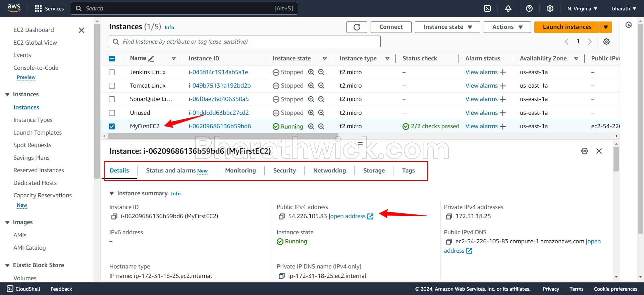The width and height of the screenshot is (644, 295).
Task: Zoom out filter for Unused instance state
Action: [x=321, y=113]
